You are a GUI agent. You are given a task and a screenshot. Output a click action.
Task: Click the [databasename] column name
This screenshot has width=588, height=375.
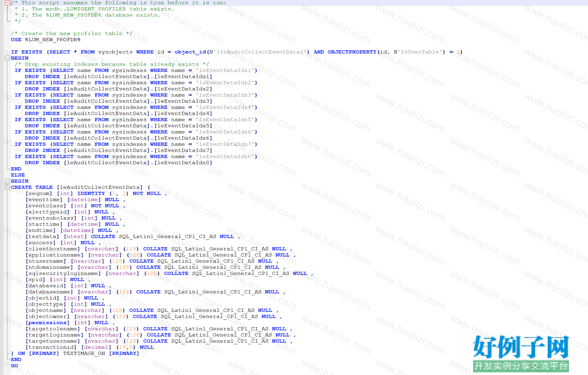click(x=49, y=292)
